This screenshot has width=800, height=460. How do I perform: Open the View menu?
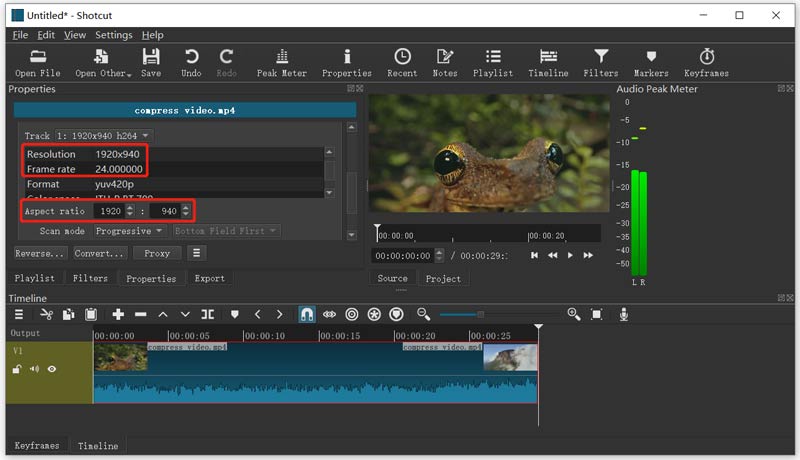74,35
